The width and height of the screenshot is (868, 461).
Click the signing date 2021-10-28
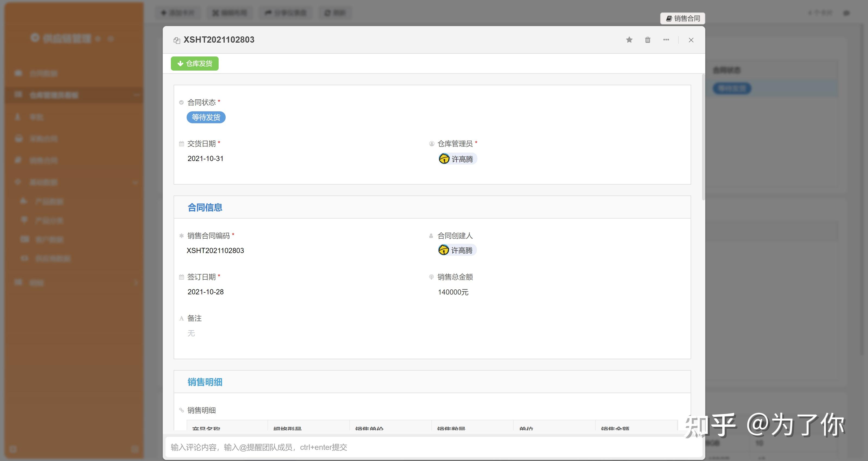click(205, 291)
